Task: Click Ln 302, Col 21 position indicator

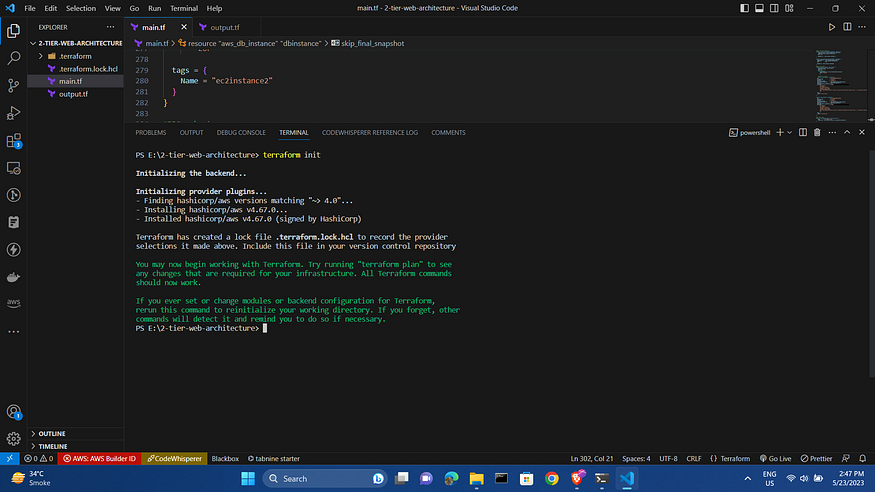Action: [592, 459]
